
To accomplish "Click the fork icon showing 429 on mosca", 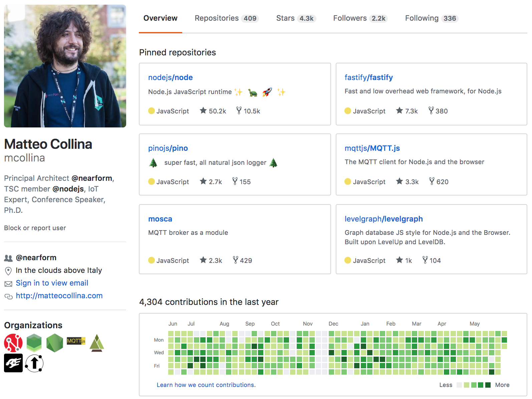I will pos(236,260).
